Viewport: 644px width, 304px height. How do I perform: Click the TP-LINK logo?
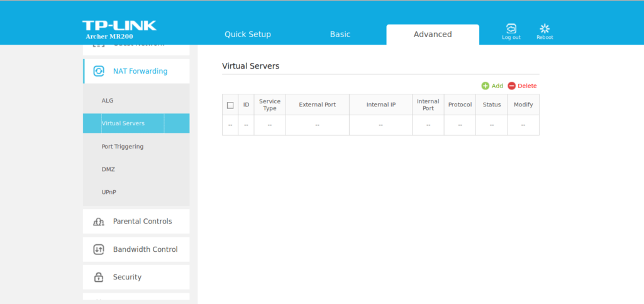(x=119, y=26)
